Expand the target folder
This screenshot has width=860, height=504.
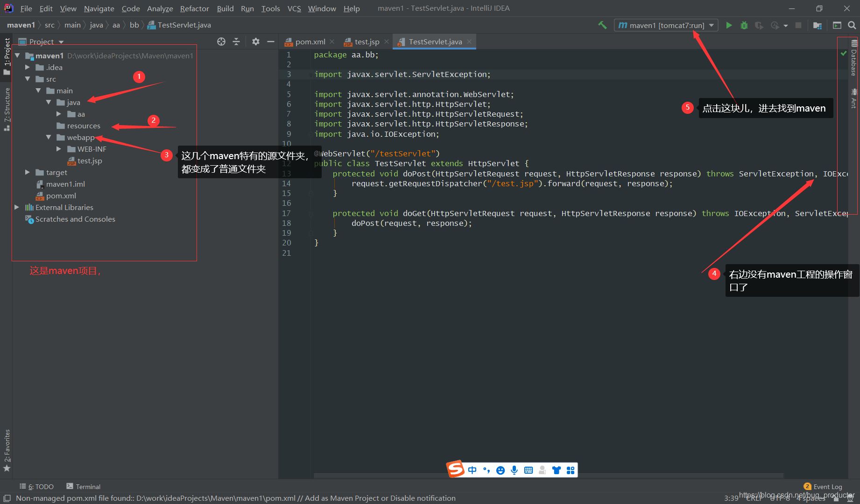pyautogui.click(x=28, y=172)
